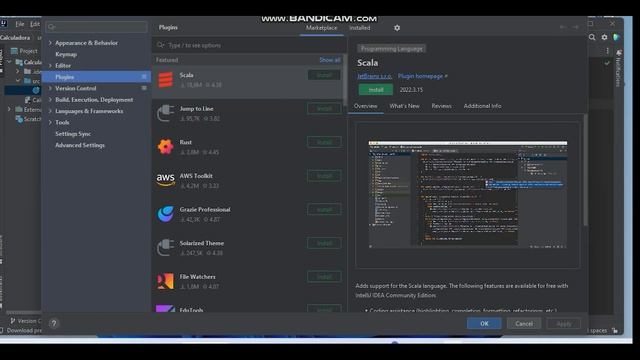Click the forward navigation arrow in Plugins header
This screenshot has height=360, width=640.
(575, 27)
